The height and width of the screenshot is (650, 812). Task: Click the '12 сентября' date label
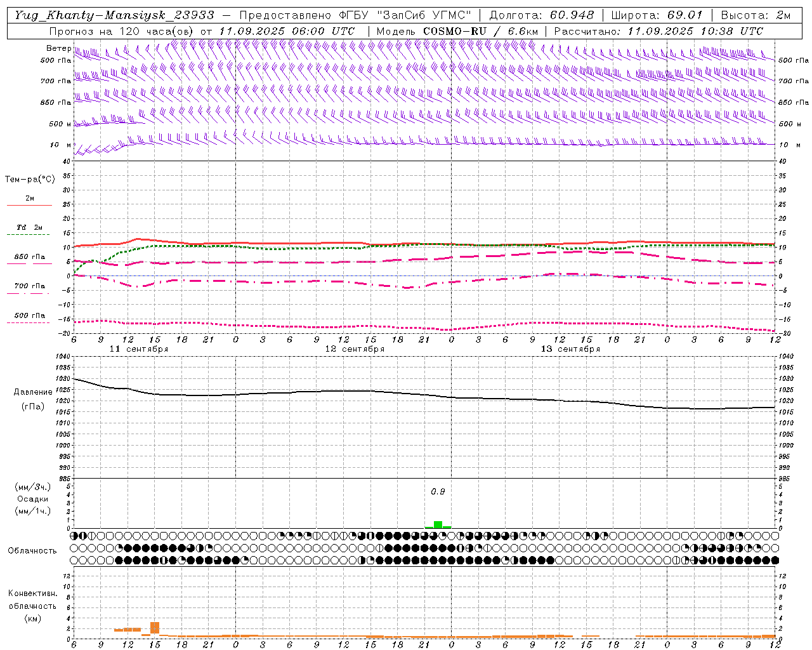[x=355, y=349]
